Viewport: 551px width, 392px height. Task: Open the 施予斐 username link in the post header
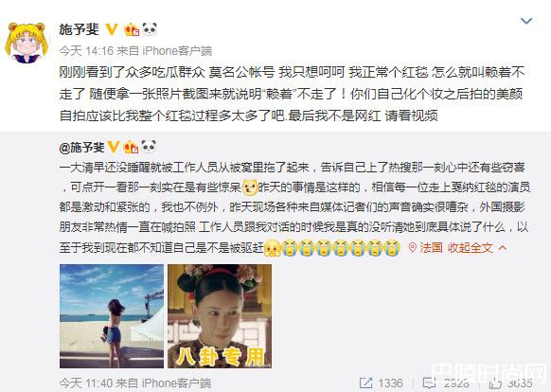coord(80,29)
